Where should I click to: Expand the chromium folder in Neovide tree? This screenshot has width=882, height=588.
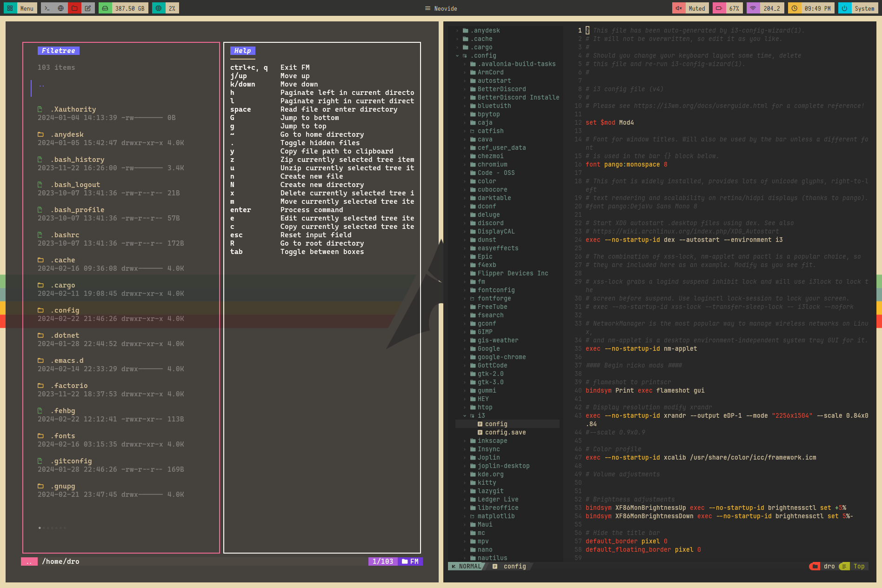pos(465,165)
